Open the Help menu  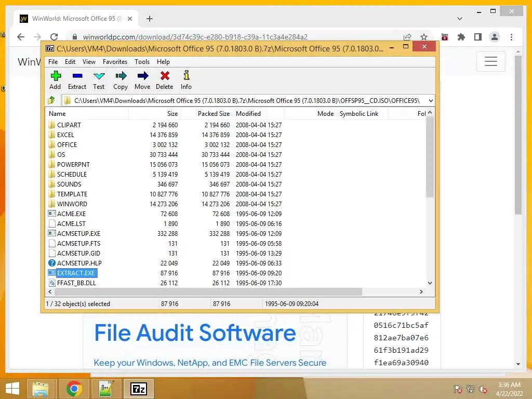pyautogui.click(x=163, y=62)
